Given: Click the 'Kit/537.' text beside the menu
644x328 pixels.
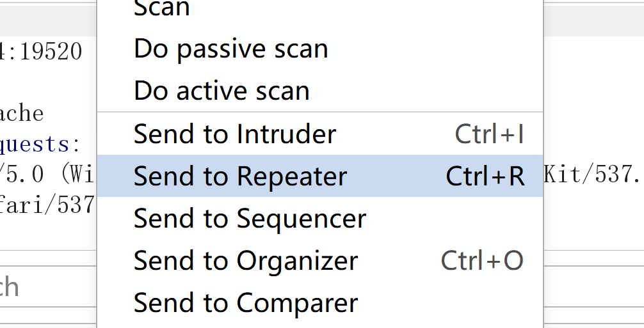Looking at the screenshot, I should point(592,175).
